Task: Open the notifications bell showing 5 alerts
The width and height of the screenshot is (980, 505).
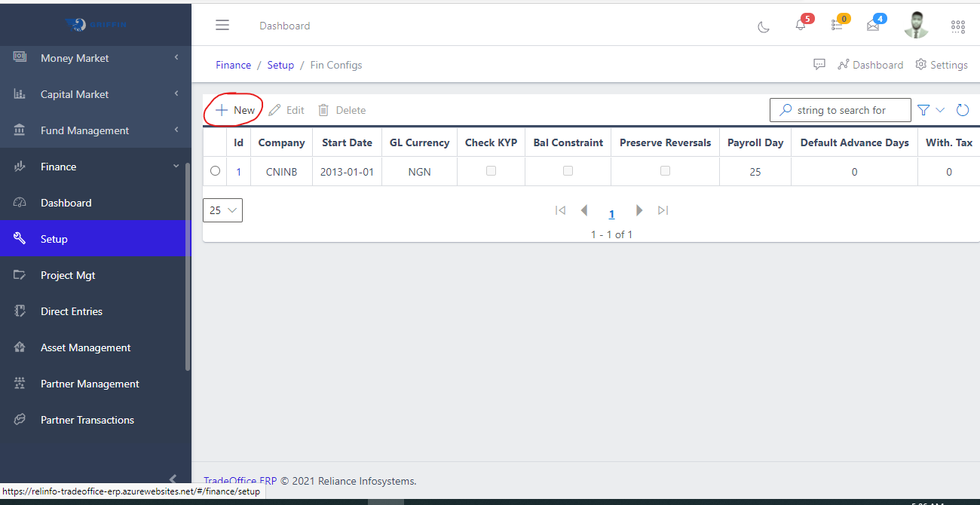Action: point(799,25)
